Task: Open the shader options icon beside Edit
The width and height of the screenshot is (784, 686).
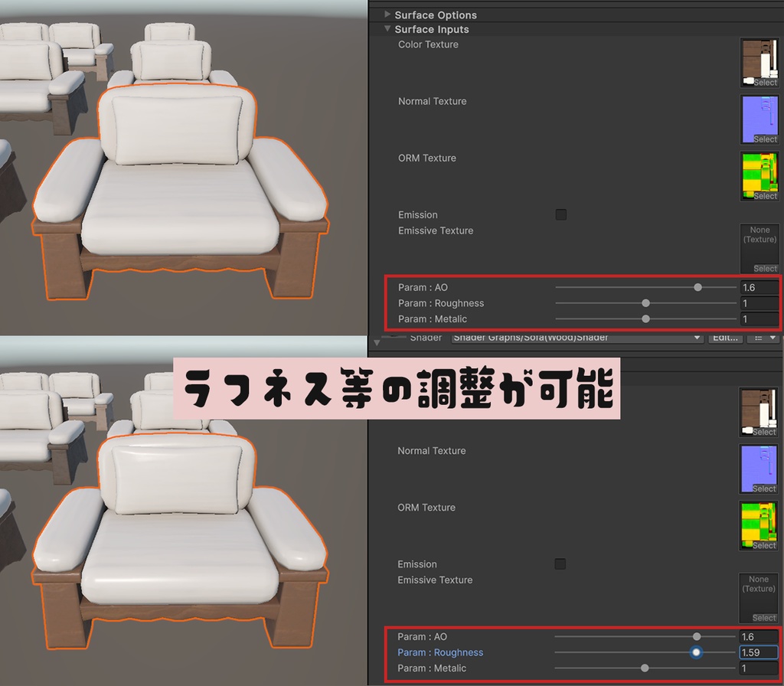Action: coord(763,338)
